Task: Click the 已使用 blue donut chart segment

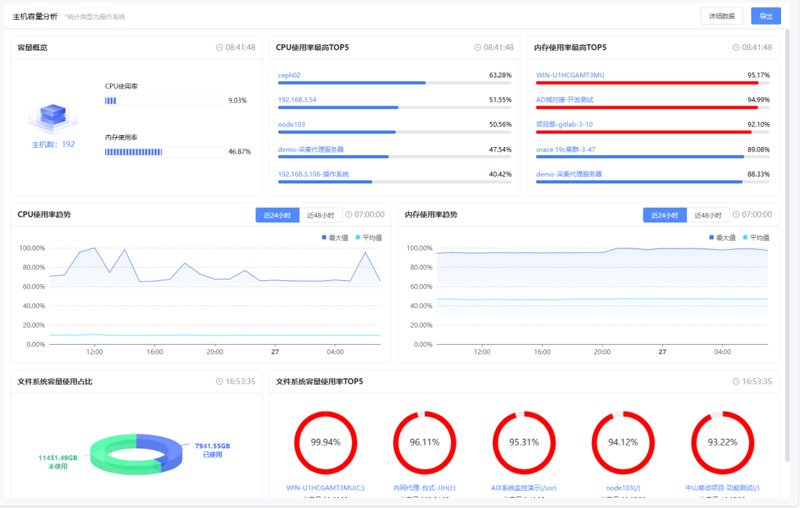Action: [x=160, y=448]
